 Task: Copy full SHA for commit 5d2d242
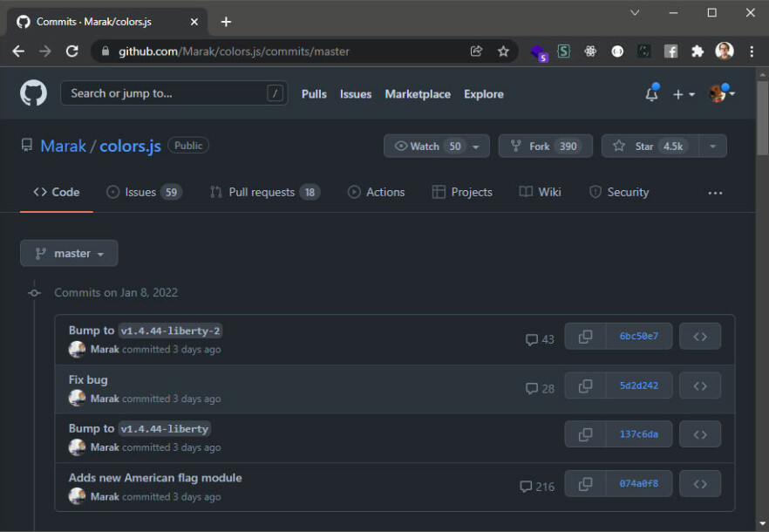(x=586, y=385)
